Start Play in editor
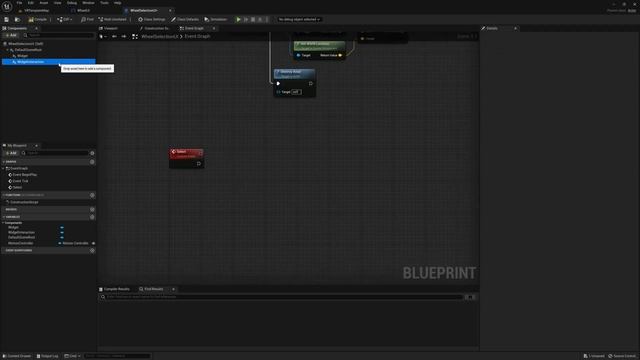The width and height of the screenshot is (640, 360). pos(238,19)
